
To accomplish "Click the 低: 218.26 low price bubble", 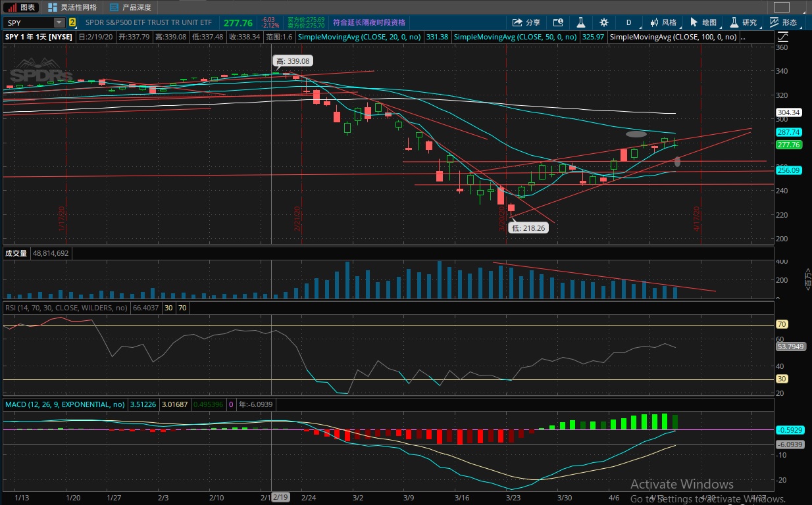I will pos(530,228).
